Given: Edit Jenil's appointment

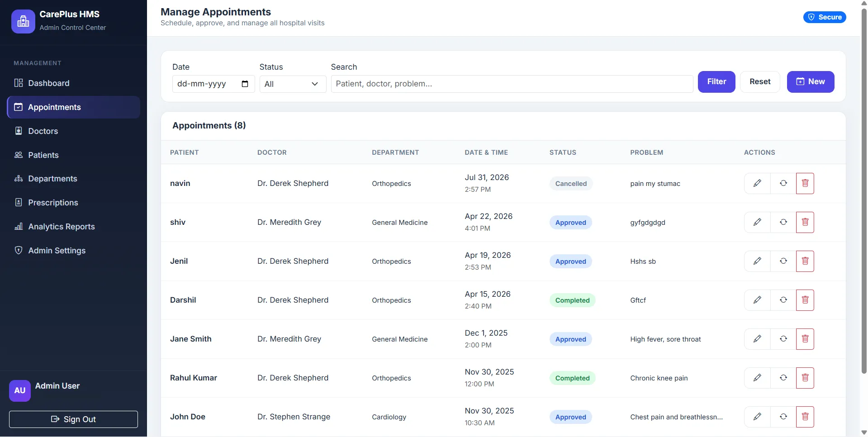Looking at the screenshot, I should pos(757,261).
